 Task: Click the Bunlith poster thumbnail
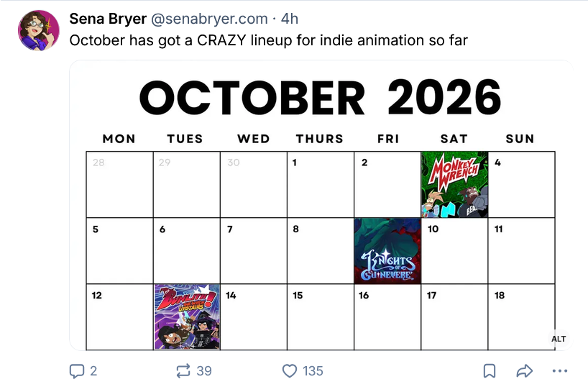(187, 317)
